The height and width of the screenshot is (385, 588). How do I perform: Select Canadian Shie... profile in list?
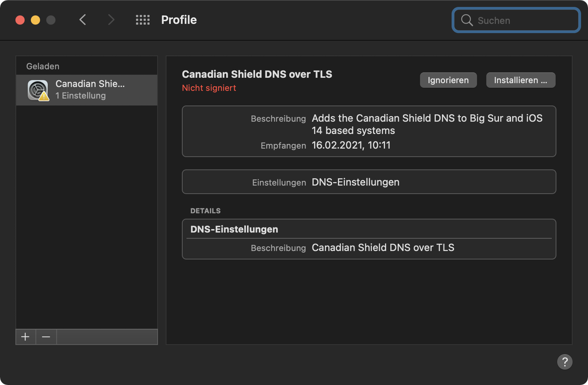90,90
